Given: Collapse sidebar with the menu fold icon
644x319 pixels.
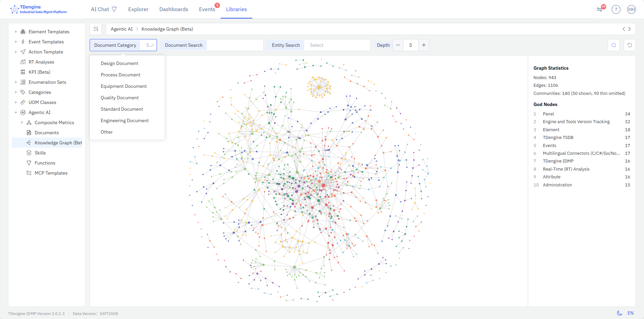Looking at the screenshot, I should 96,29.
